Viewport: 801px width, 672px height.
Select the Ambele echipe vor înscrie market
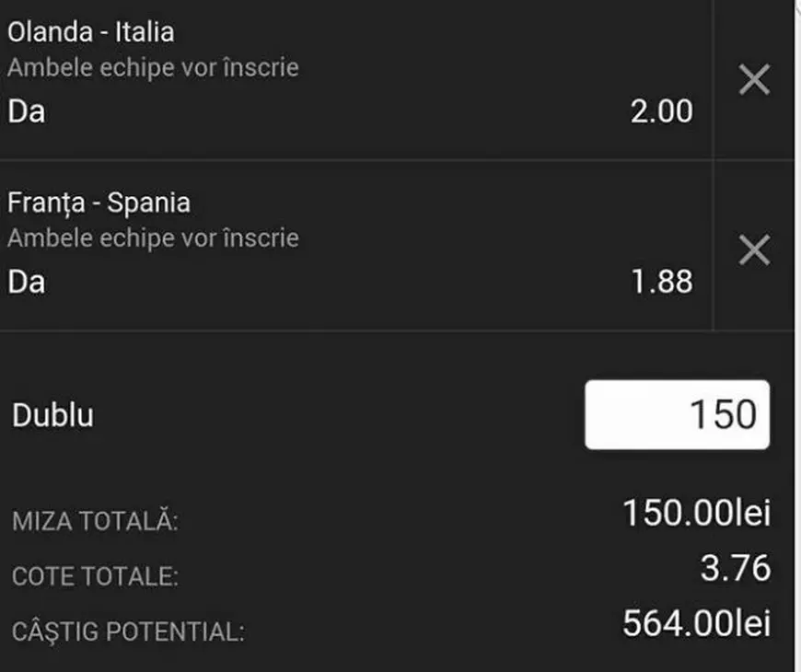tap(152, 66)
